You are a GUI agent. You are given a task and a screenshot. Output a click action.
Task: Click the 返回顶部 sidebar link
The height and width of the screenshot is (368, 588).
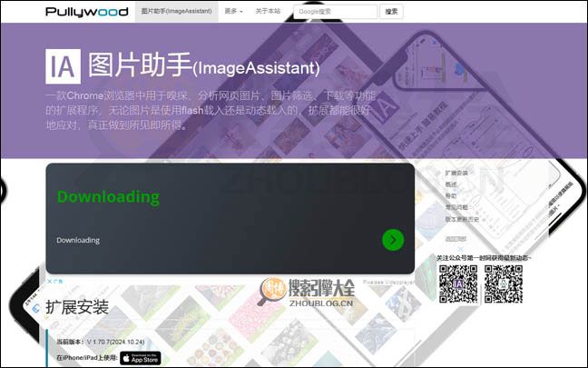(456, 238)
